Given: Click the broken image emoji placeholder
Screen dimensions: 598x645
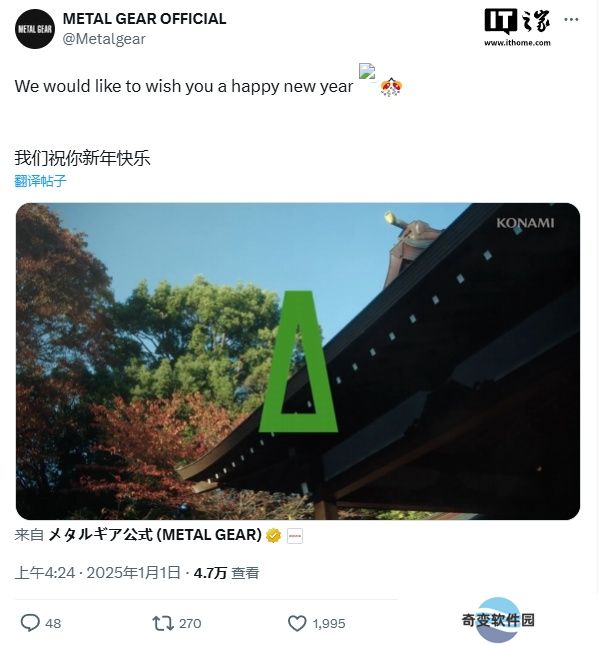Looking at the screenshot, I should click(x=367, y=71).
